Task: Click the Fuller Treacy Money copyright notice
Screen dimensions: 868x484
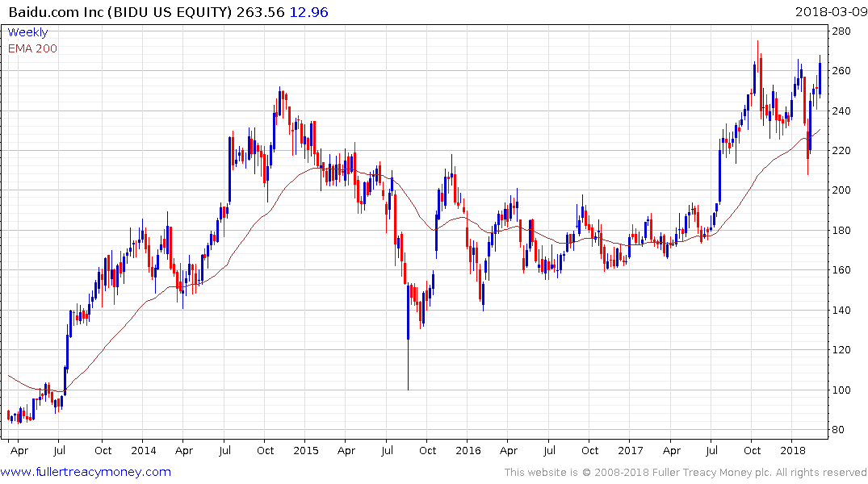Action: 686,473
